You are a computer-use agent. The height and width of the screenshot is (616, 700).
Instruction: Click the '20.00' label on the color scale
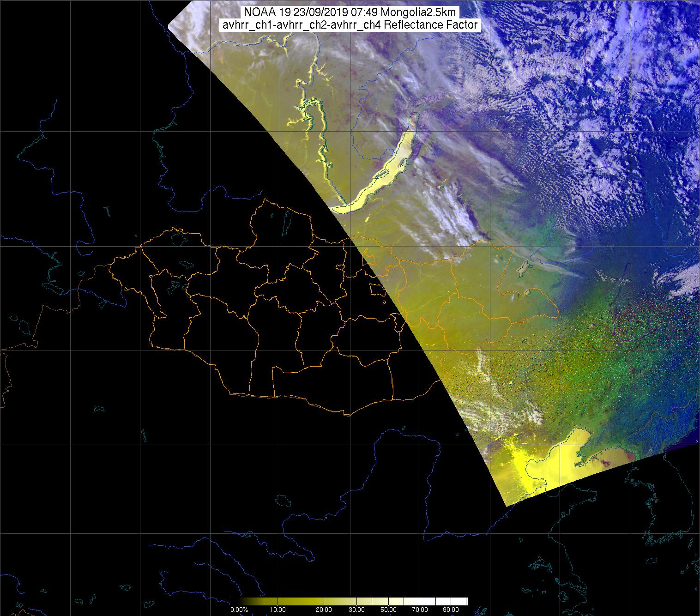tap(324, 610)
